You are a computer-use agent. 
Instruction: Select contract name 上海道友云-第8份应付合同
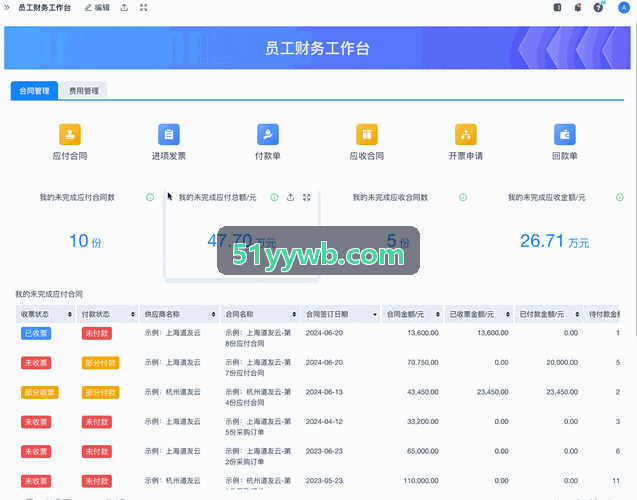pyautogui.click(x=258, y=338)
